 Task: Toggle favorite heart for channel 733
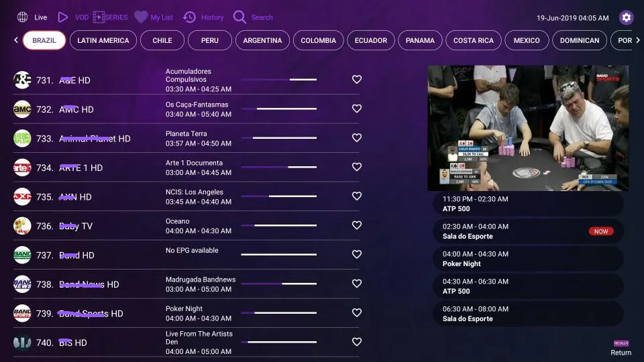pyautogui.click(x=357, y=137)
